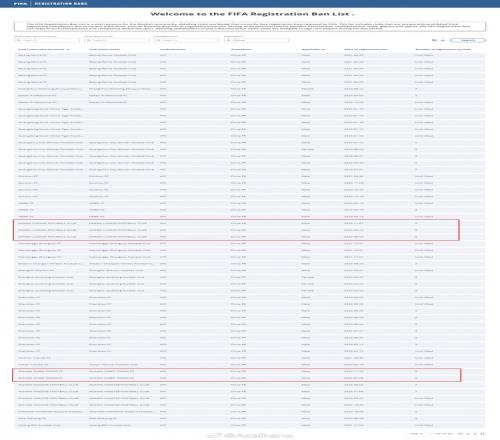Viewport: 500px width, 440px height.
Task: Click inside the club short name filter field
Action: [x=116, y=40]
